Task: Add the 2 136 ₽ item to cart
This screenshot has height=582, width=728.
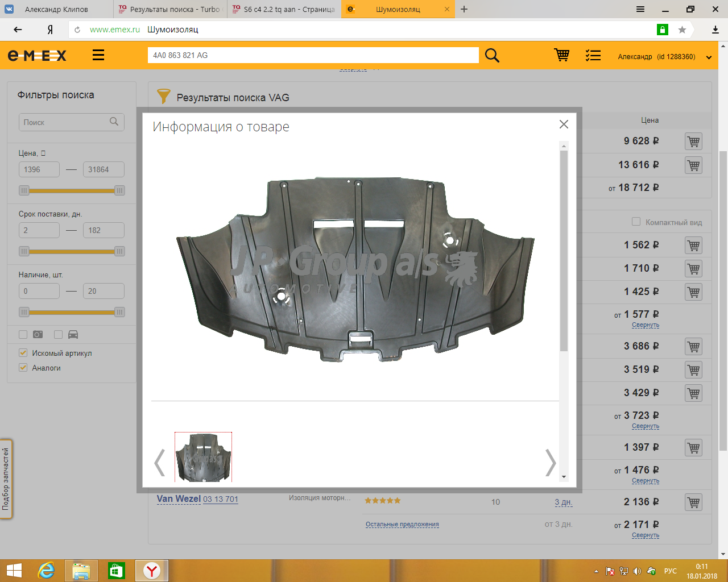Action: [693, 502]
